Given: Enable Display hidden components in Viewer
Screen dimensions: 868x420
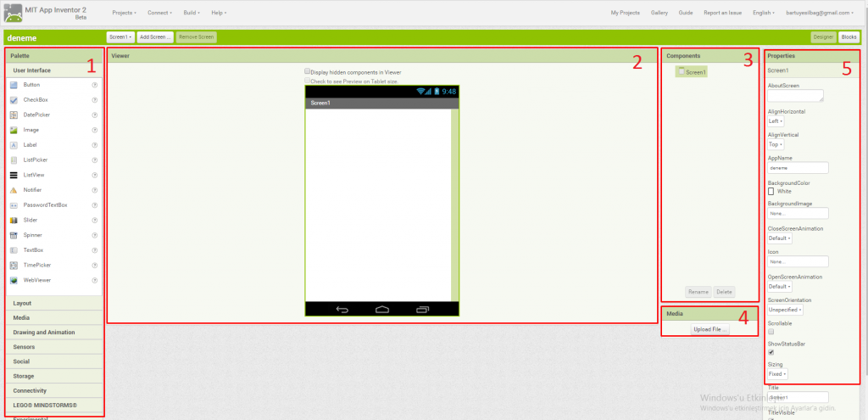Looking at the screenshot, I should [x=308, y=72].
